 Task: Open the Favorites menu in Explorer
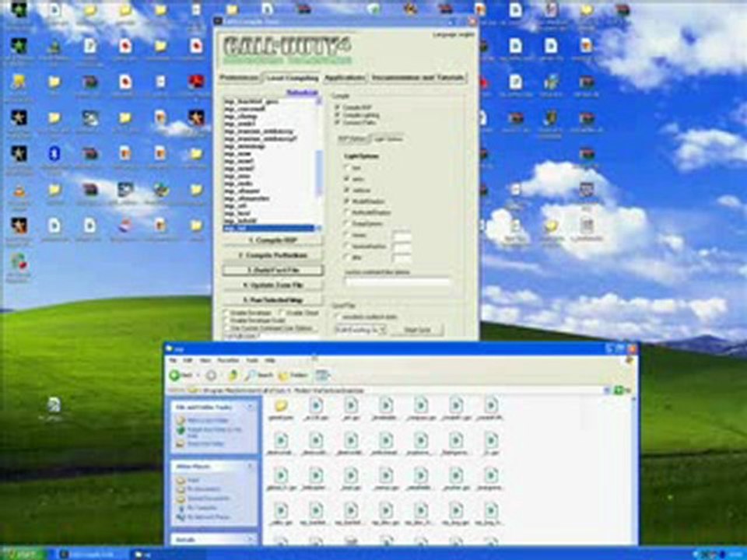pyautogui.click(x=228, y=360)
